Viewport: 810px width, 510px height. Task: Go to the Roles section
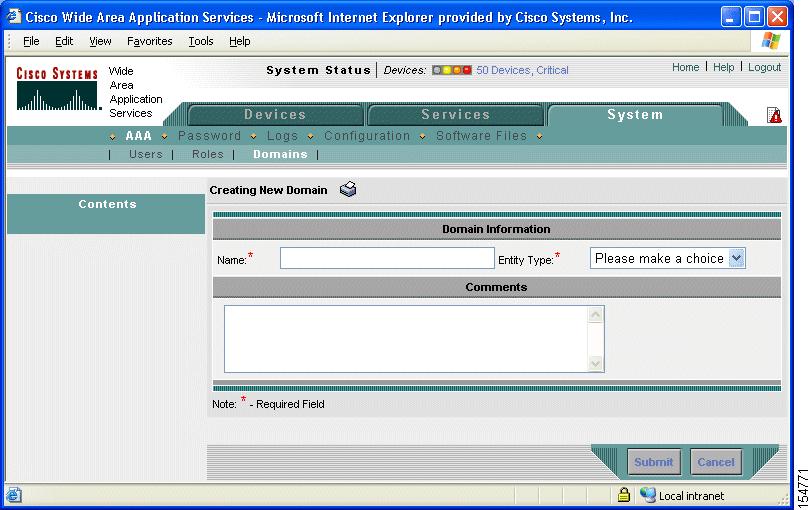pos(208,154)
